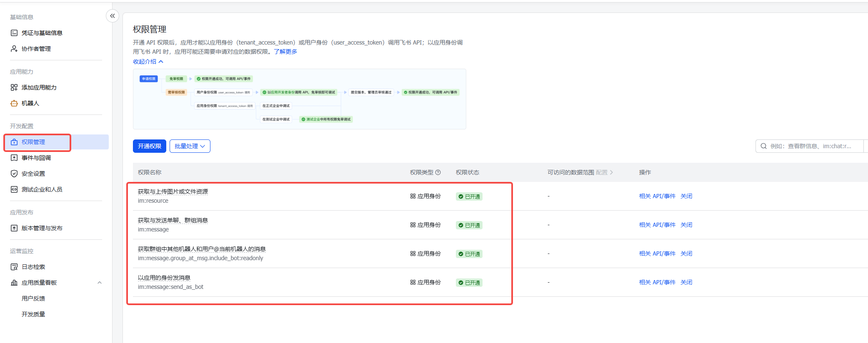The image size is (868, 343).
Task: Go to 协作者管理 page
Action: [x=36, y=49]
